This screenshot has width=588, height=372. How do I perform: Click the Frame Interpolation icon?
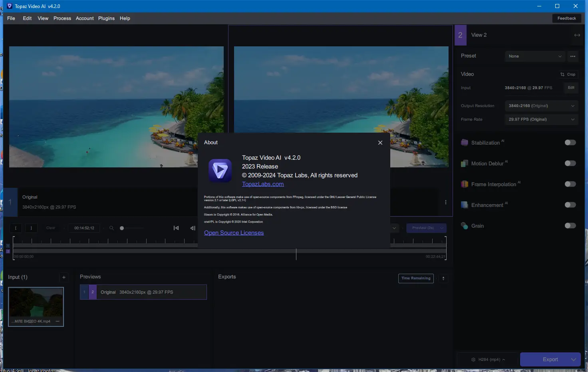pyautogui.click(x=465, y=184)
